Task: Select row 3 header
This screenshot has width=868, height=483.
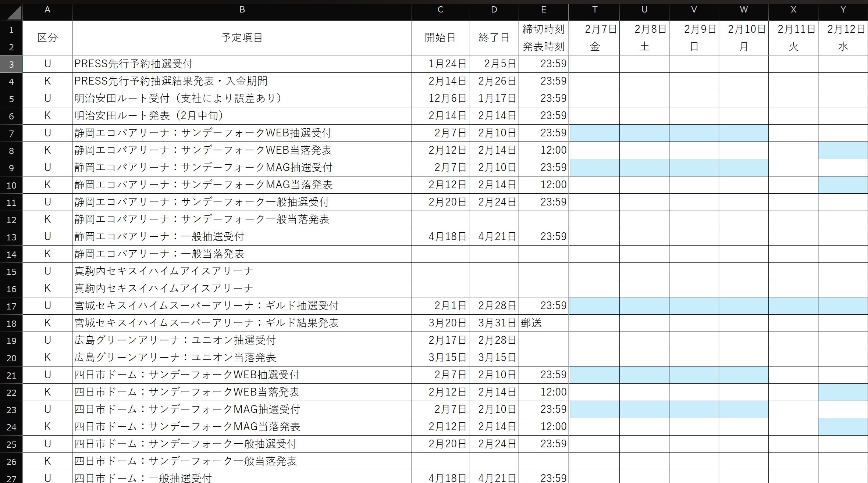Action: pyautogui.click(x=11, y=64)
